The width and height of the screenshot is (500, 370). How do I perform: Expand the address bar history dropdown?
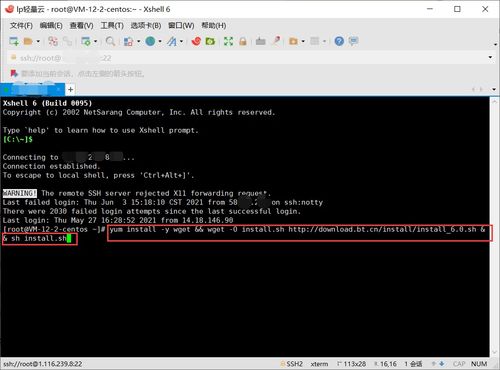[x=490, y=57]
